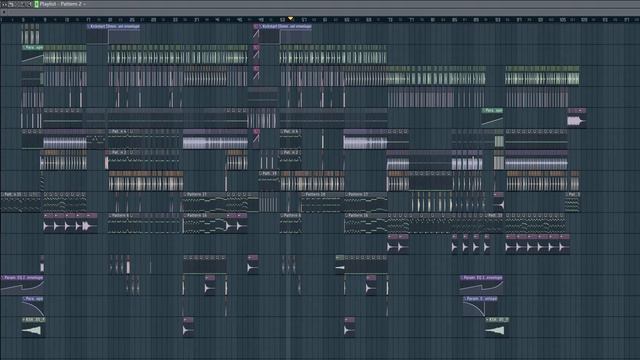This screenshot has height=360, width=640.
Task: Click the yellow playhead marker on the ruler
Action: pyautogui.click(x=291, y=18)
